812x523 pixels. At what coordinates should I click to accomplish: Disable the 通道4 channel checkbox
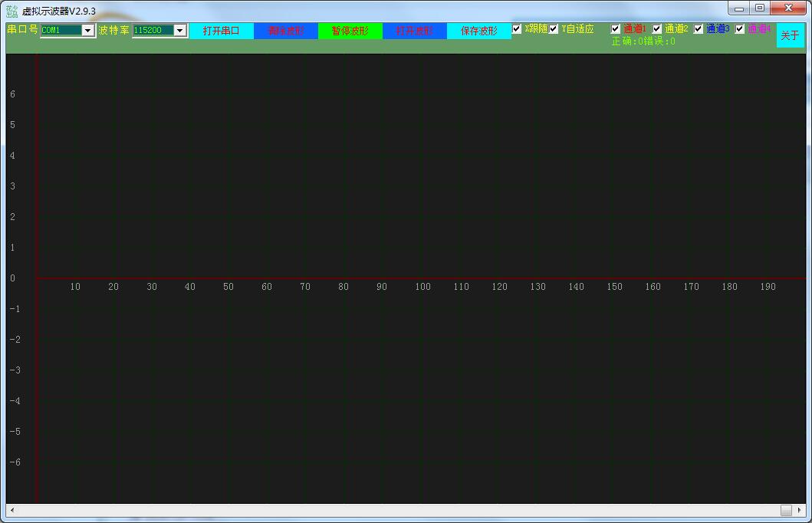coord(739,29)
